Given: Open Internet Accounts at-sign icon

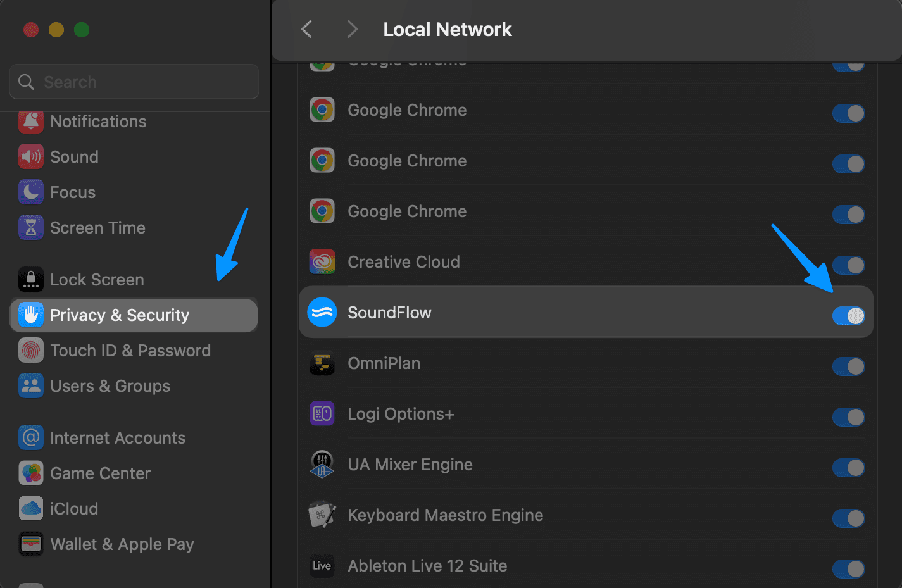Looking at the screenshot, I should click(31, 438).
